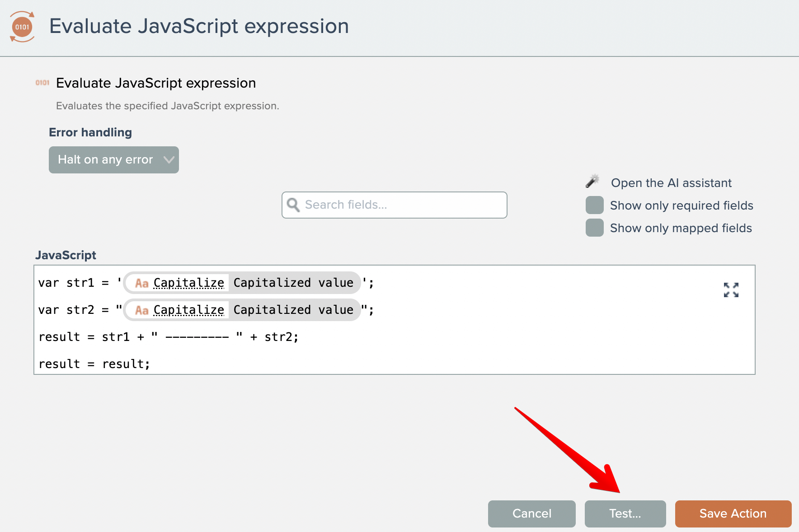Click the small 0101 icon beside section title
The width and height of the screenshot is (799, 532).
(x=42, y=83)
